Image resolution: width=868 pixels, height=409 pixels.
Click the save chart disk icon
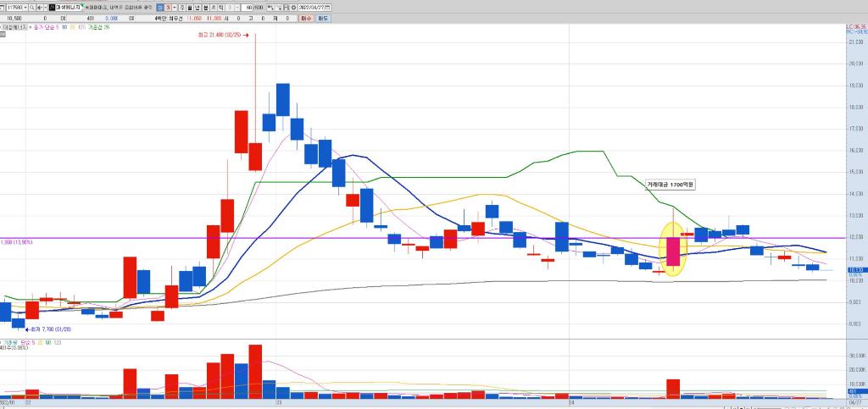[286, 8]
